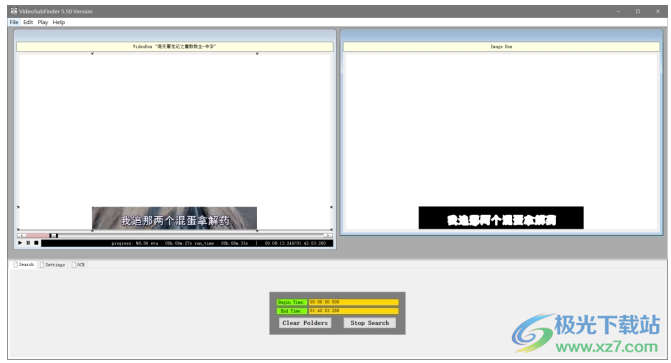671x363 pixels.
Task: Close the VideoSubFinder window
Action: pos(657,12)
